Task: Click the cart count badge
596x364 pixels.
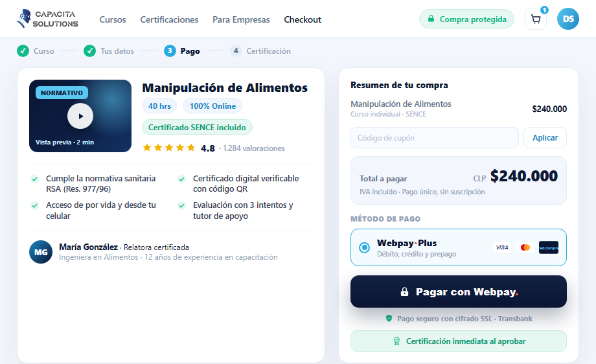Action: click(544, 10)
